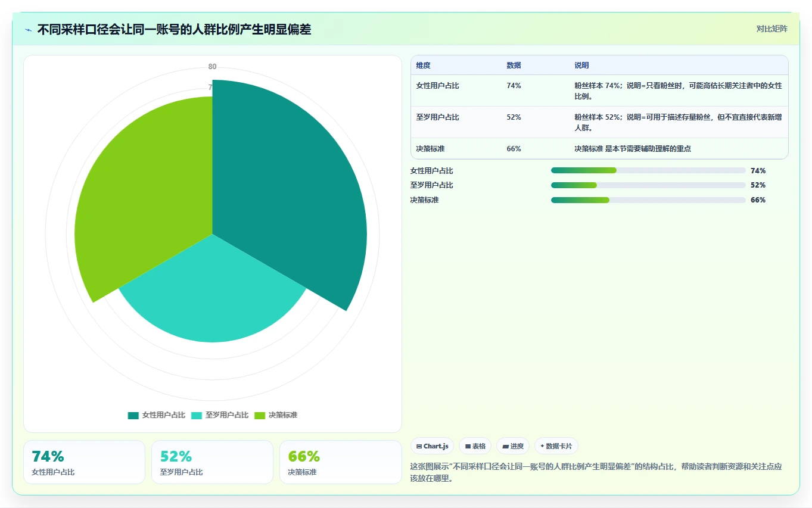Open the 66% 决策标准 stat card
812x508 pixels.
[341, 462]
